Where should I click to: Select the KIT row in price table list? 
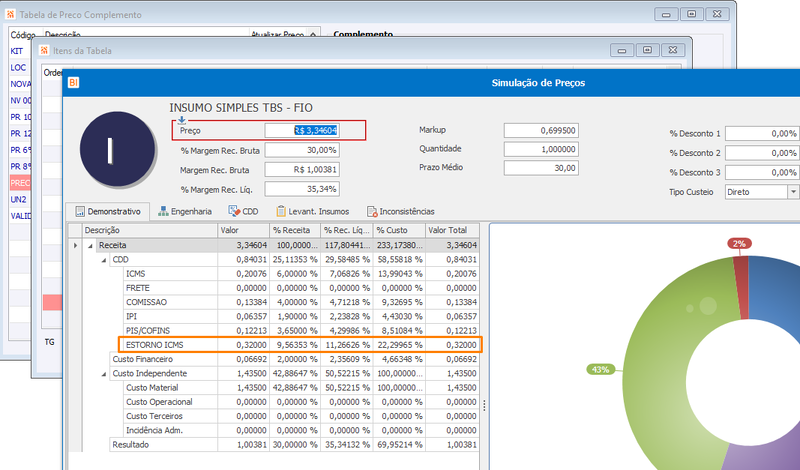[x=17, y=51]
